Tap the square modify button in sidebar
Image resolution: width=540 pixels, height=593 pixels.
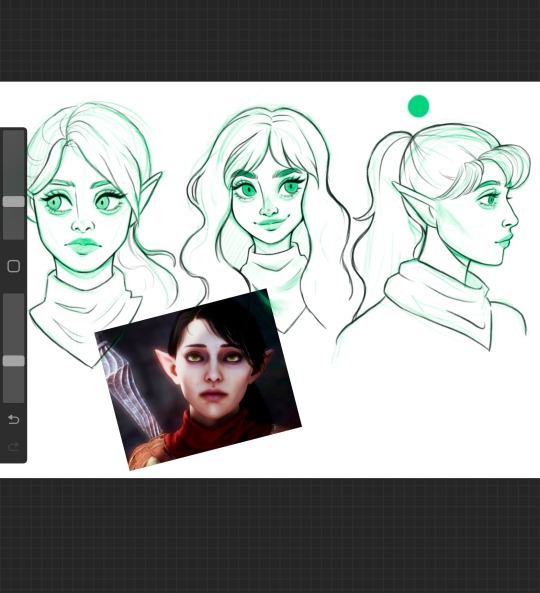click(x=14, y=266)
